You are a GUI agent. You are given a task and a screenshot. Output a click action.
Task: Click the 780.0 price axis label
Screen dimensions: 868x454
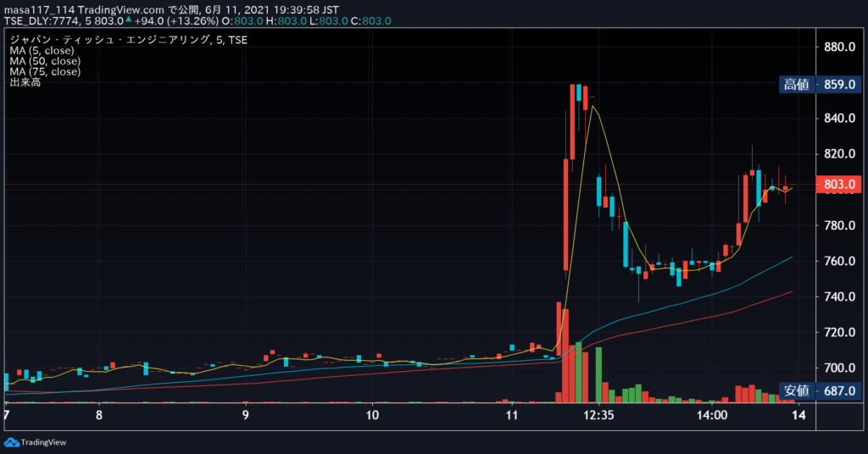point(839,225)
